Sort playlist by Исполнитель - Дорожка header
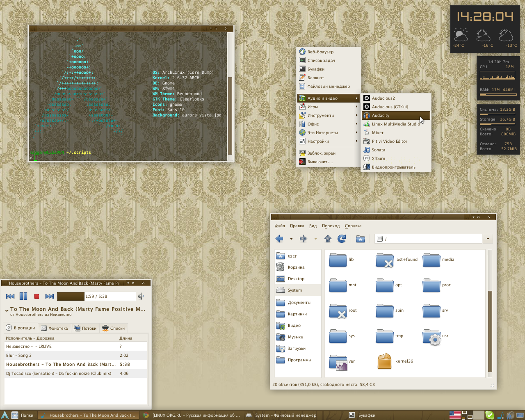This screenshot has height=420, width=525. point(61,338)
